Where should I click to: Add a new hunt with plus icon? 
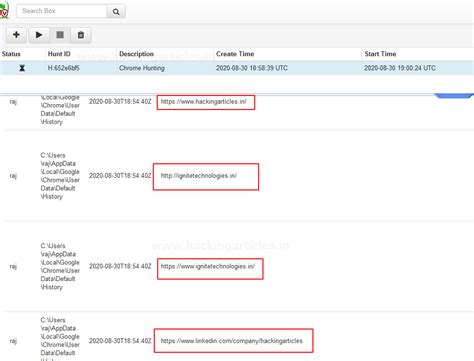(16, 35)
